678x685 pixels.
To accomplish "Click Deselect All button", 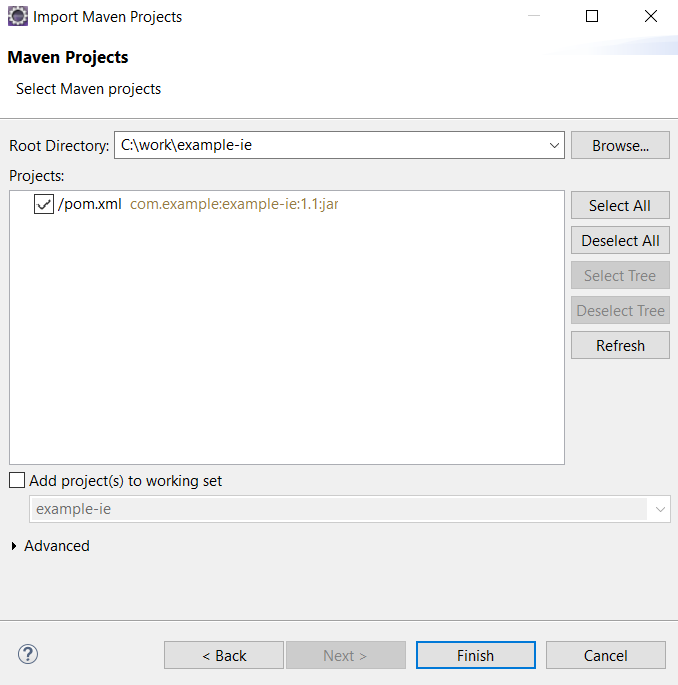I will click(620, 240).
